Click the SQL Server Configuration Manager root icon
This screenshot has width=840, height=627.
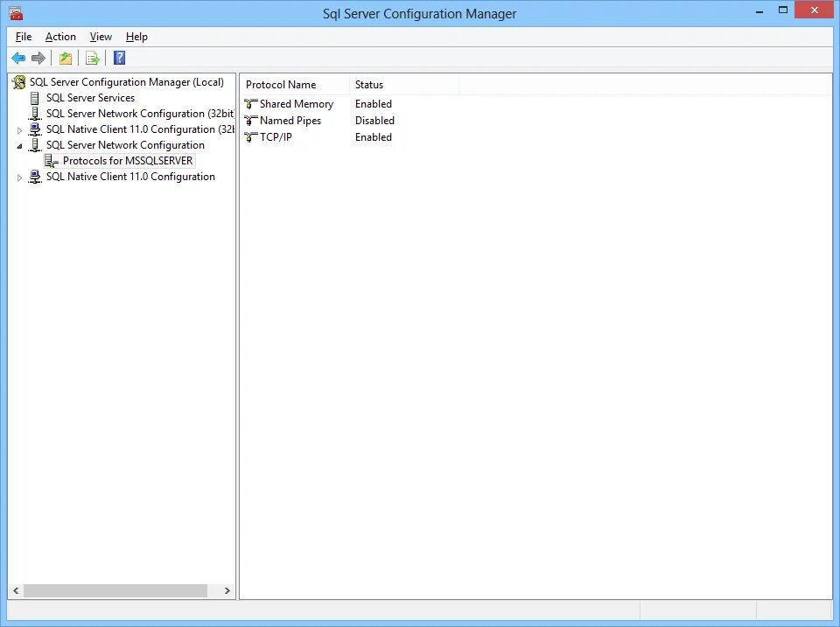click(x=19, y=82)
